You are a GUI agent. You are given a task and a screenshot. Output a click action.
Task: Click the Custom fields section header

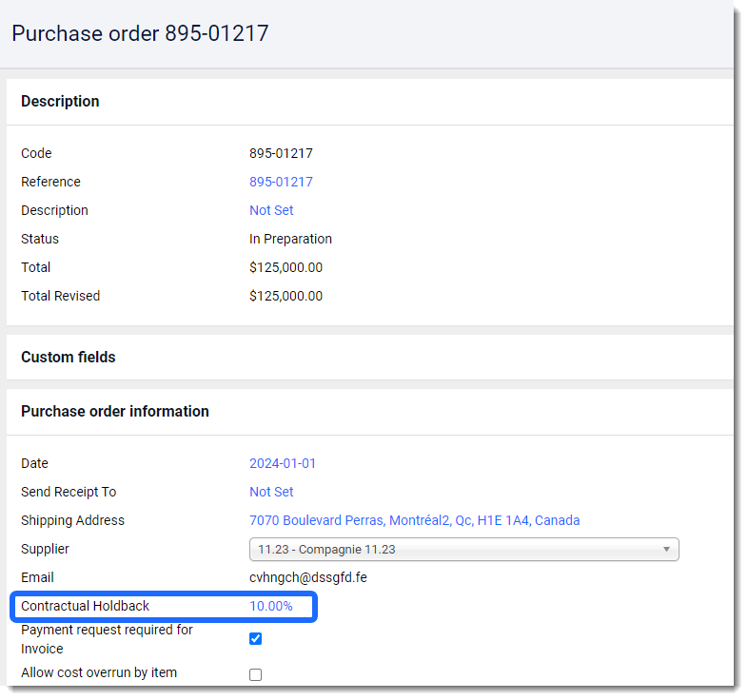click(69, 358)
